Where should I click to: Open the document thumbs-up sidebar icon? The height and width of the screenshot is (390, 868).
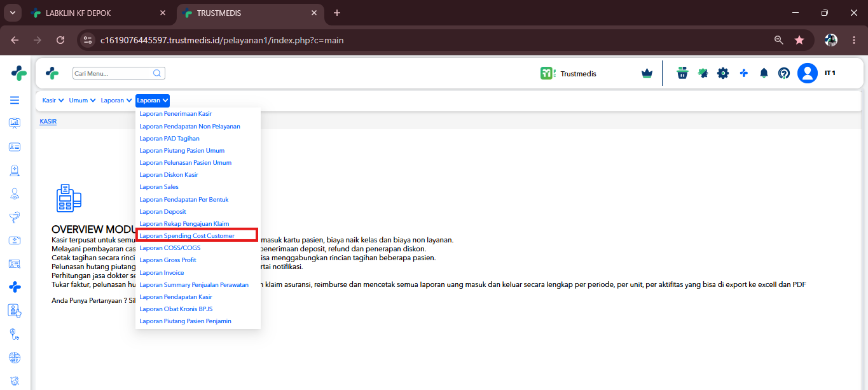pos(15,310)
